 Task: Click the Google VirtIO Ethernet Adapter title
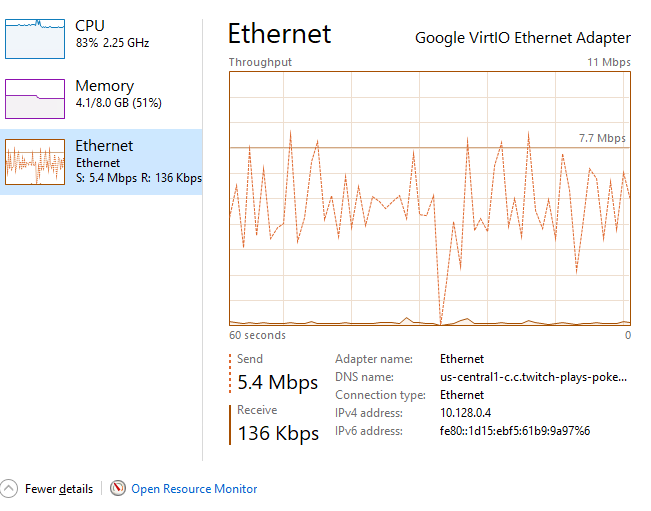click(523, 38)
